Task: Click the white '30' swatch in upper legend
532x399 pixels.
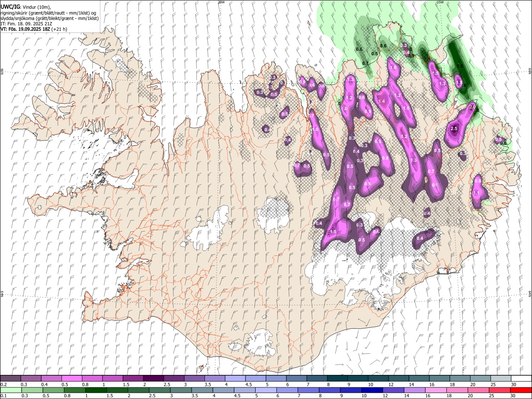Action: click(x=521, y=379)
